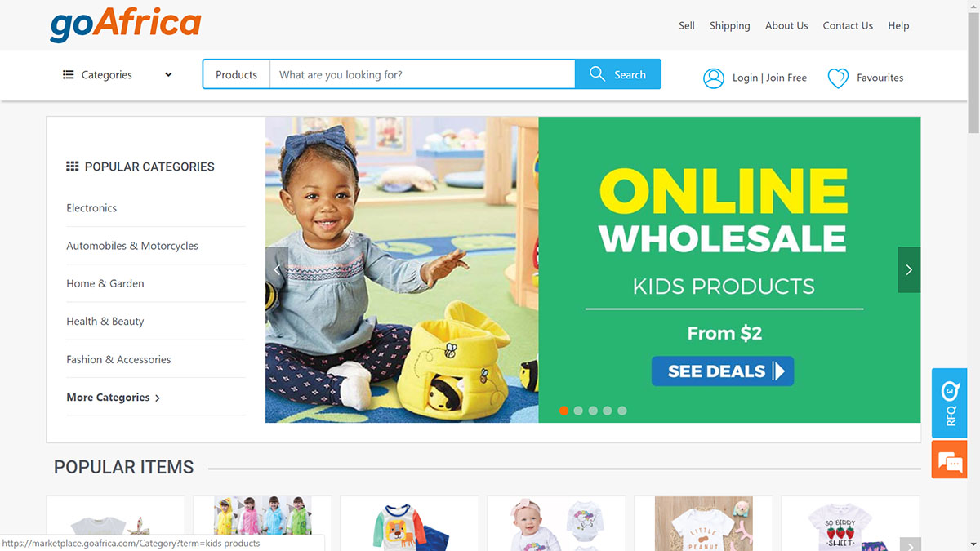
Task: Click the Favourites heart icon
Action: 838,78
